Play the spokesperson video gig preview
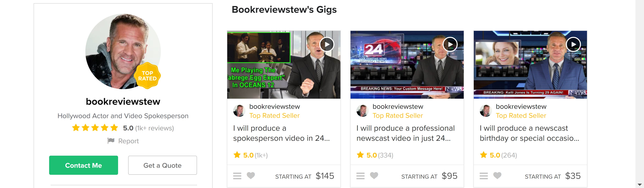Viewport: 644px width, 188px height. pos(327,44)
